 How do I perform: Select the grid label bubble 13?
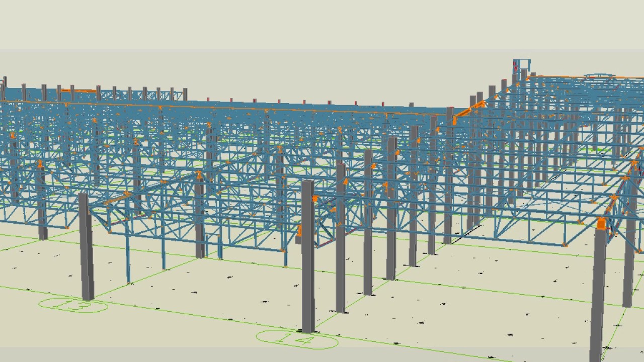(73, 305)
